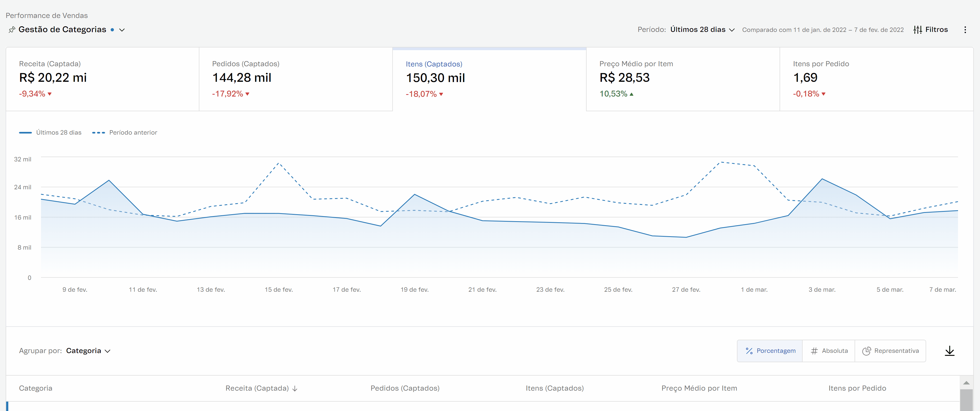Open the Últimos 28 dias period dropdown
Screen dimensions: 980x411
(702, 30)
